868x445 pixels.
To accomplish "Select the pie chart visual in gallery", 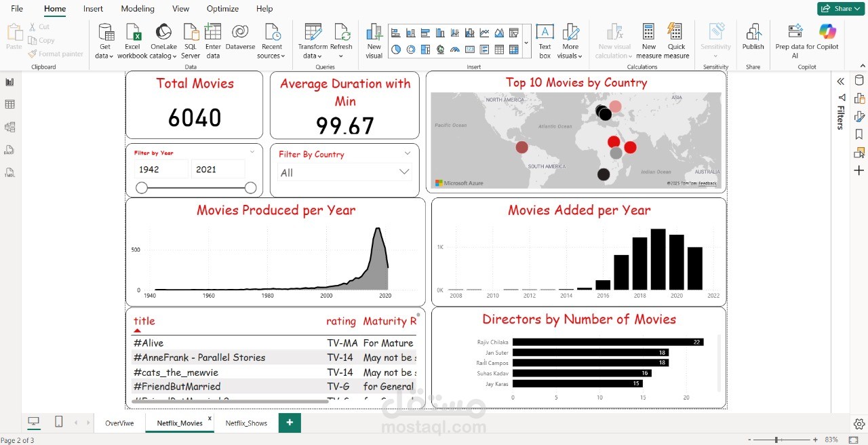I will point(395,50).
